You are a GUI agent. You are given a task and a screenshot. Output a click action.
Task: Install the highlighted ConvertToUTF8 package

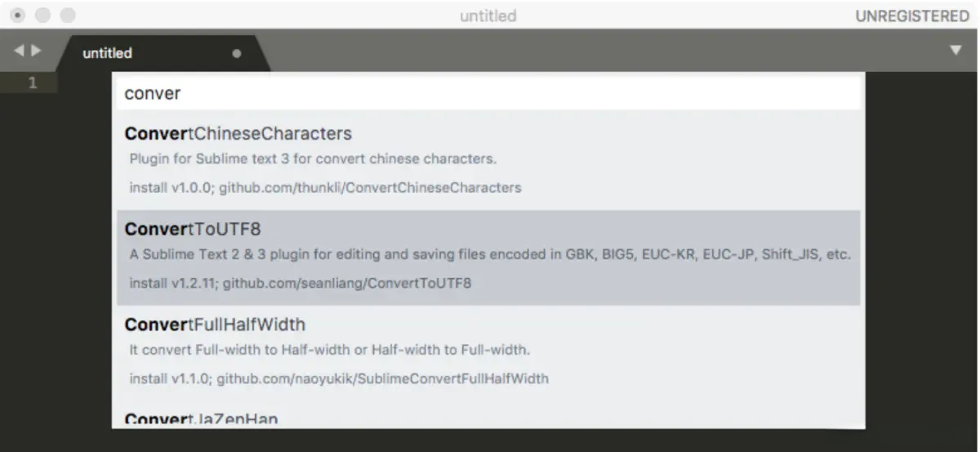[193, 229]
